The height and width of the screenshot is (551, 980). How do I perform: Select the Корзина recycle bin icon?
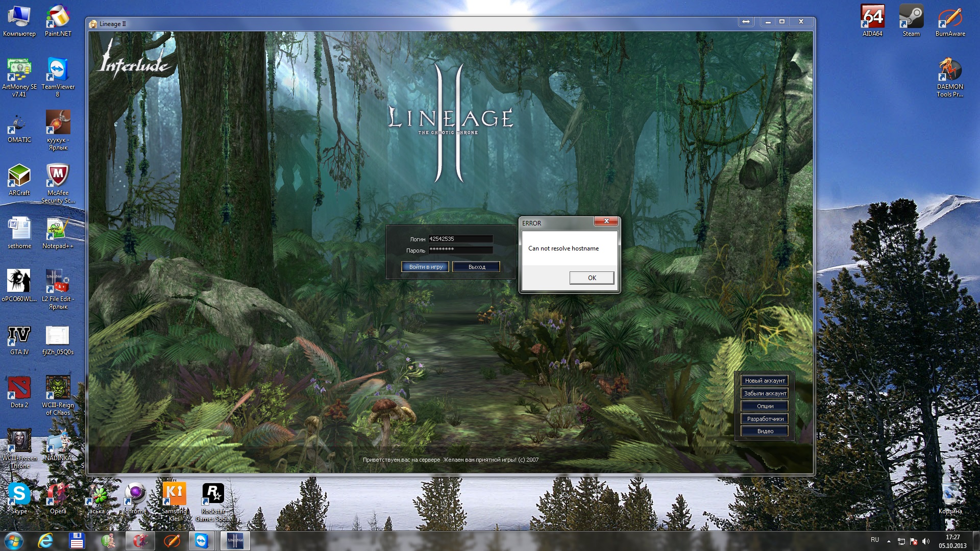pyautogui.click(x=950, y=499)
